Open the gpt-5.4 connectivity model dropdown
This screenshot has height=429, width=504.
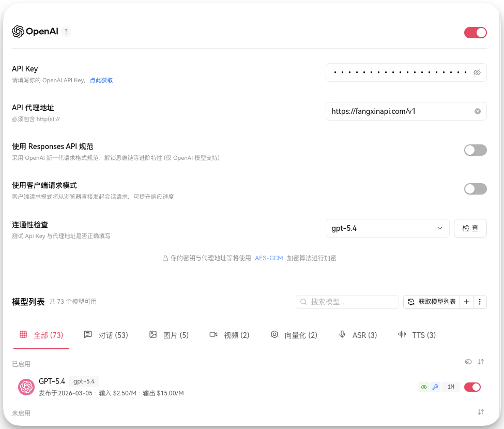pyautogui.click(x=387, y=229)
